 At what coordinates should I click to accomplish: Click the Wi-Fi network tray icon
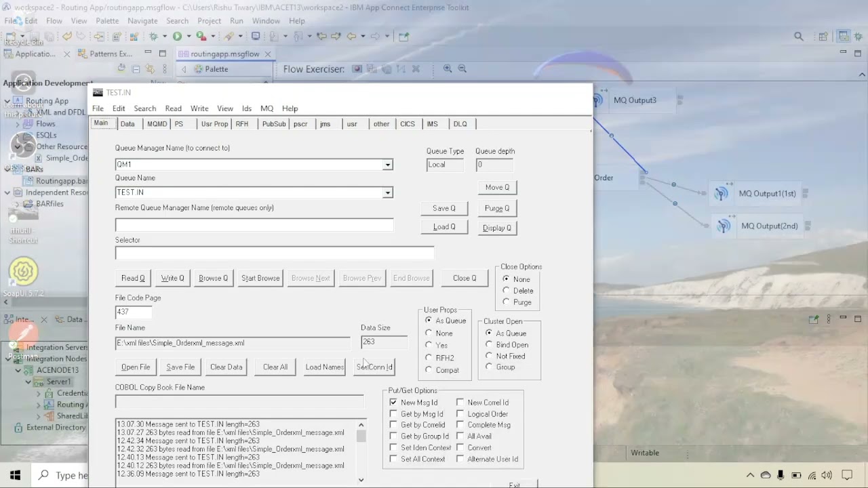pos(812,475)
